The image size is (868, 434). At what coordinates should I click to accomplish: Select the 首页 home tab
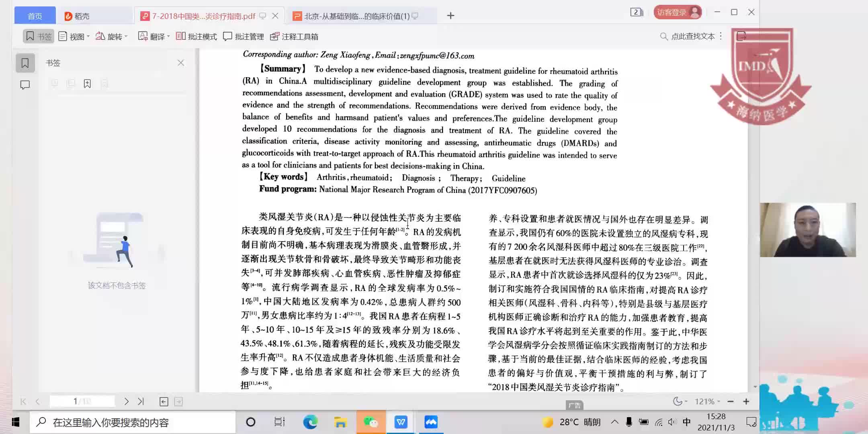pyautogui.click(x=34, y=15)
